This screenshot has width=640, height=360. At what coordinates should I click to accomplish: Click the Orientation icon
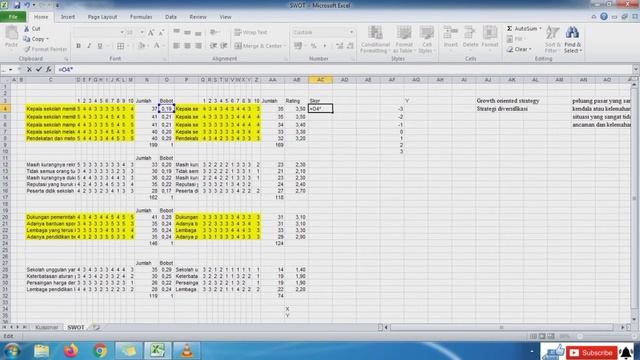[x=214, y=32]
